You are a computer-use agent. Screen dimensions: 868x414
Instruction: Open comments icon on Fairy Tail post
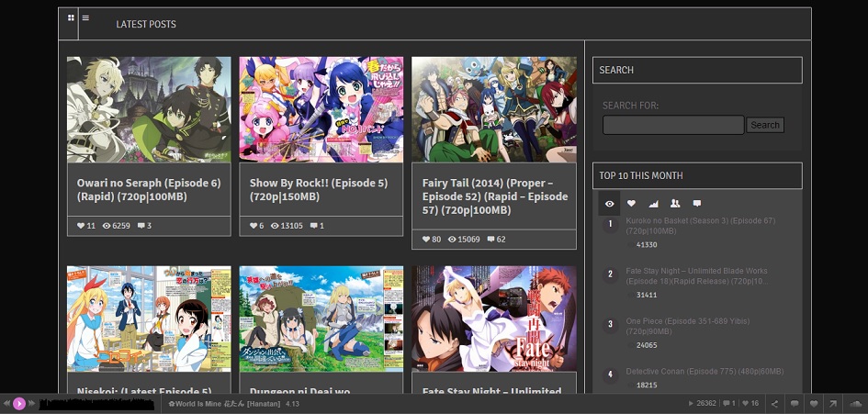(x=490, y=239)
